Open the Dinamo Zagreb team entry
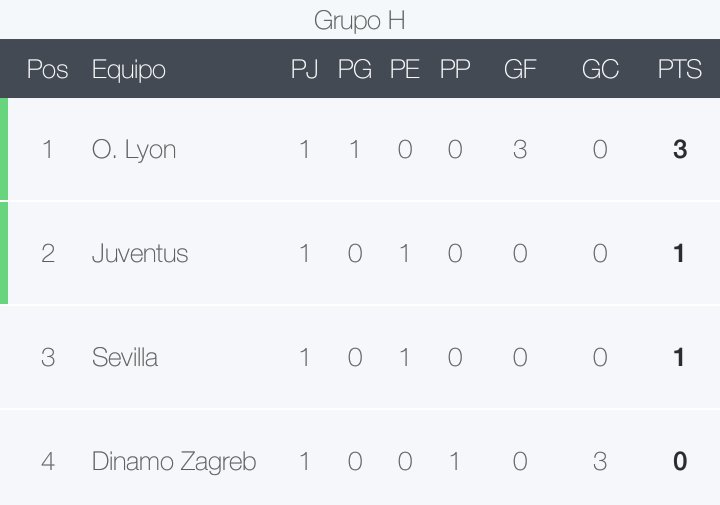Viewport: 720px width, 505px height. 174,462
